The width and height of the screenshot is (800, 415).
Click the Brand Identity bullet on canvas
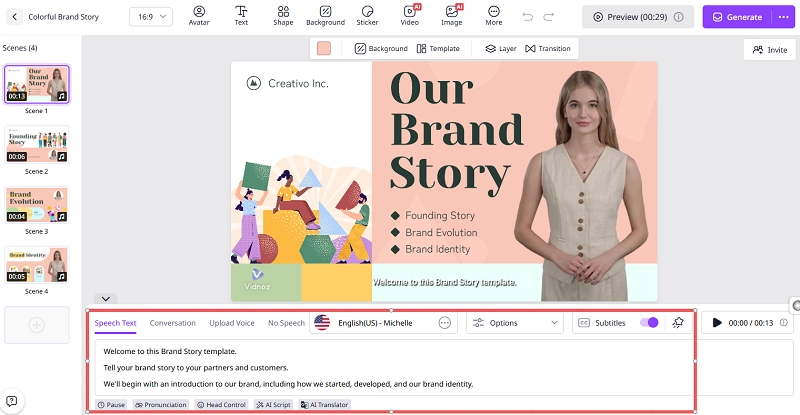point(438,249)
